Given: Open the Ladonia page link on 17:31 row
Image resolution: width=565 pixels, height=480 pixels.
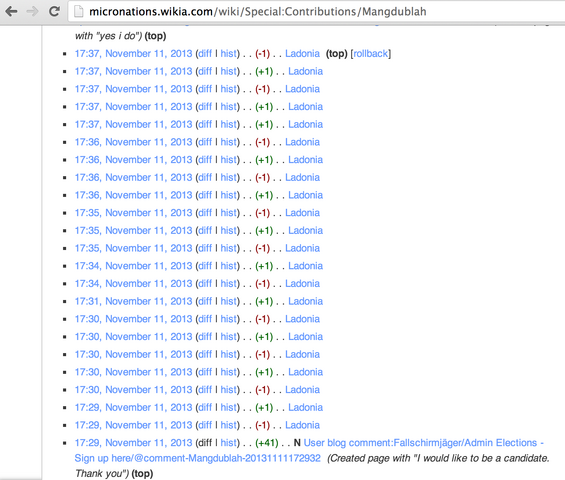Looking at the screenshot, I should tap(305, 301).
